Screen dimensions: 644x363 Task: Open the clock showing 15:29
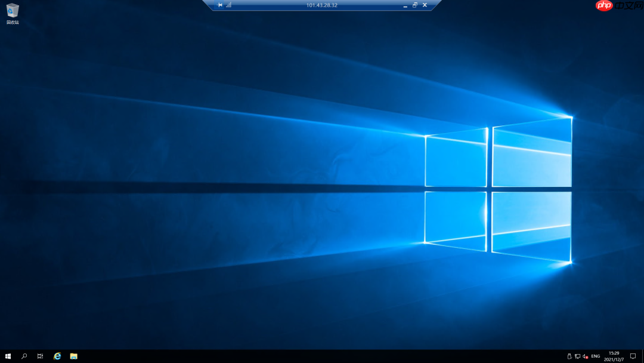tap(614, 356)
